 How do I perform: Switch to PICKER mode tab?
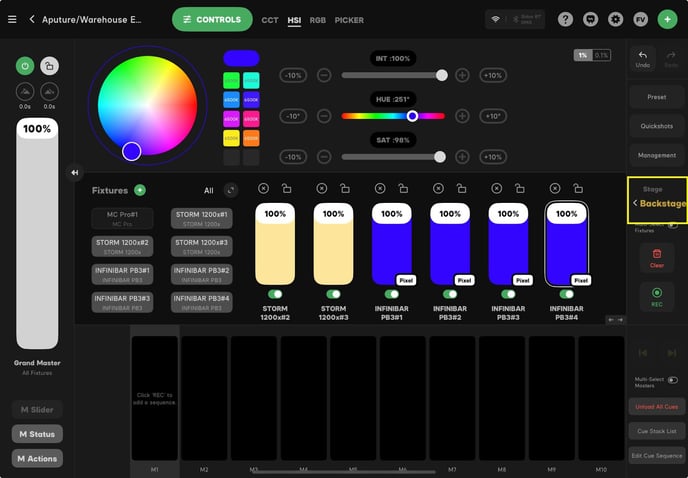click(x=349, y=20)
